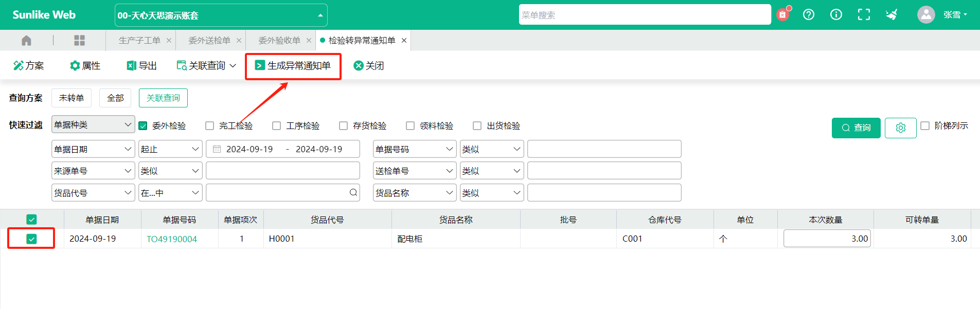The width and height of the screenshot is (980, 309).
Task: Open the 单据种类 filter dropdown
Action: (93, 124)
